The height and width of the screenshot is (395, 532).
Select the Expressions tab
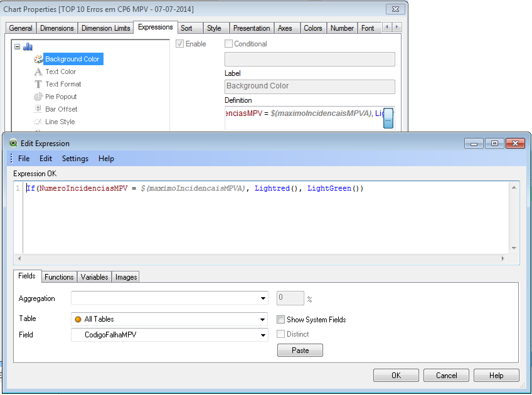point(156,27)
